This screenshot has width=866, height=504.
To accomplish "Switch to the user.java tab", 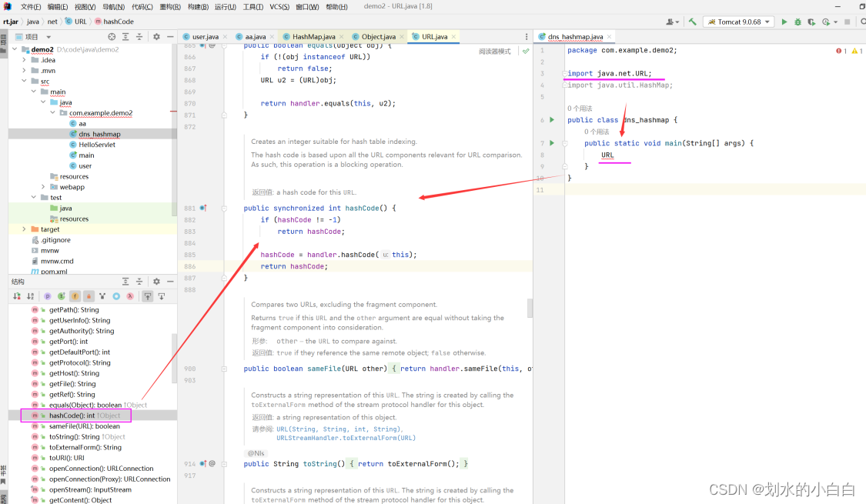I will (x=204, y=36).
